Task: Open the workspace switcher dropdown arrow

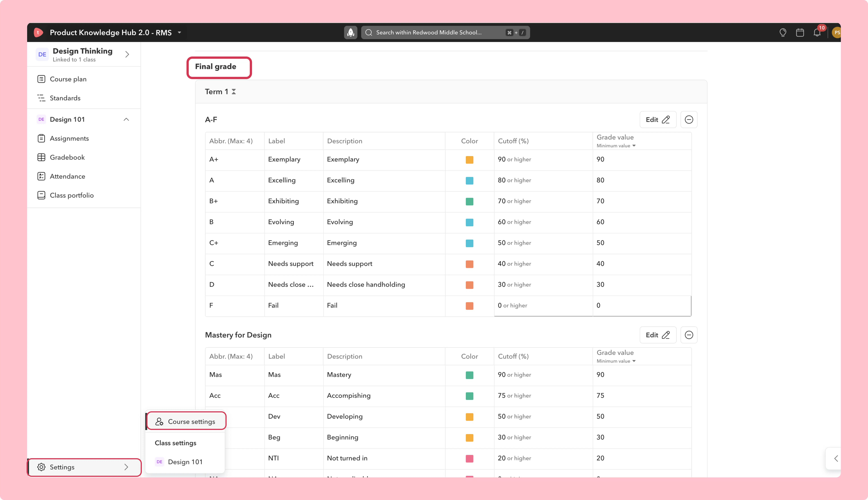Action: pyautogui.click(x=179, y=33)
